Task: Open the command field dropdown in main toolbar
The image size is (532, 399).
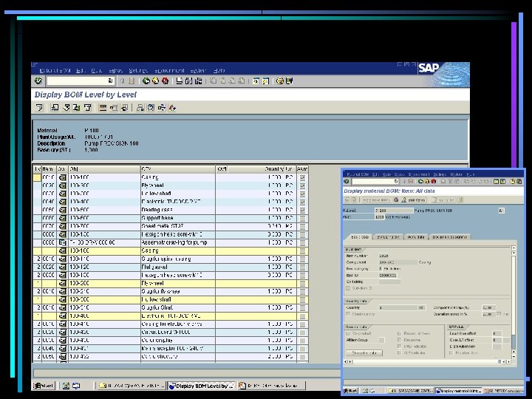Action: tap(111, 81)
